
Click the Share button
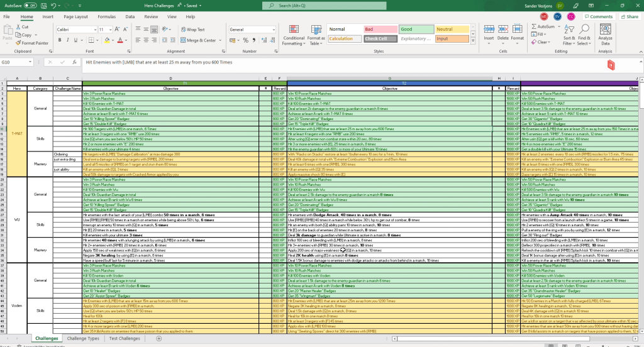(629, 16)
